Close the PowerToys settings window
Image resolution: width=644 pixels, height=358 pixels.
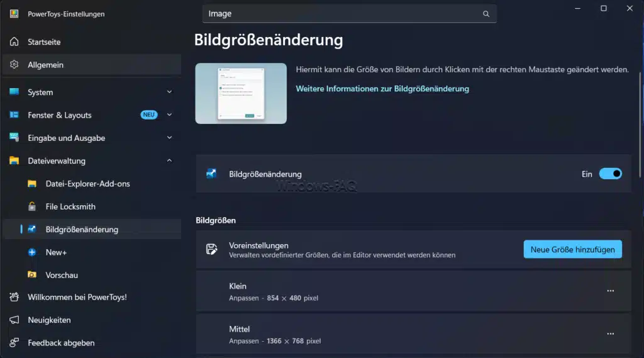[x=630, y=8]
